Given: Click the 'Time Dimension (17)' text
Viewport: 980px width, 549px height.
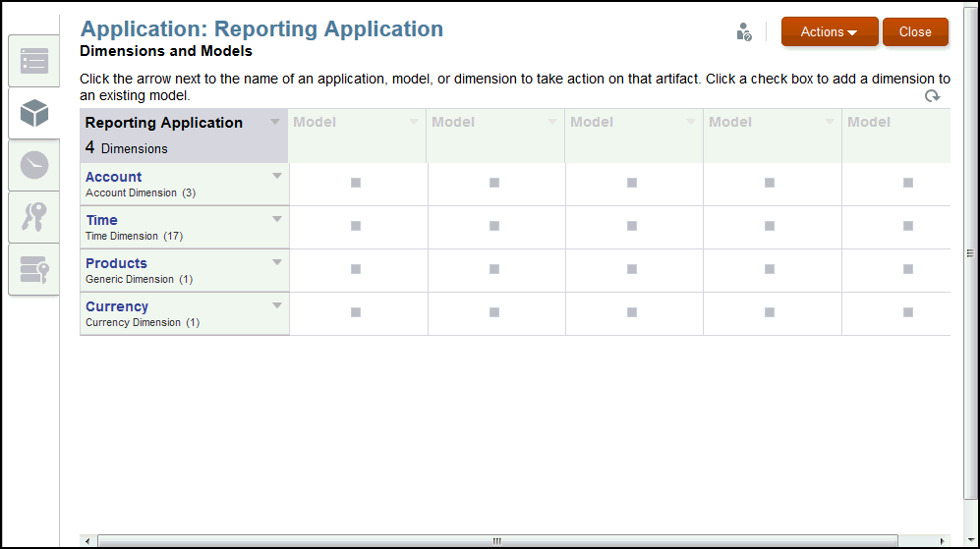Looking at the screenshot, I should click(x=135, y=236).
